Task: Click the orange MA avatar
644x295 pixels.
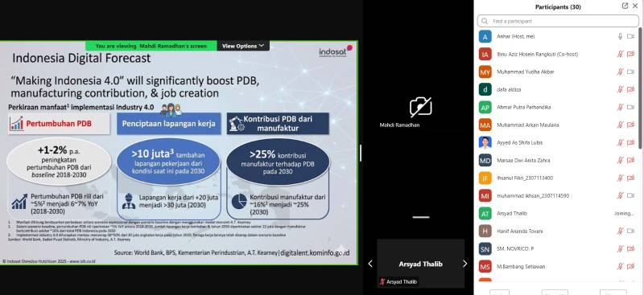Action: click(x=485, y=125)
